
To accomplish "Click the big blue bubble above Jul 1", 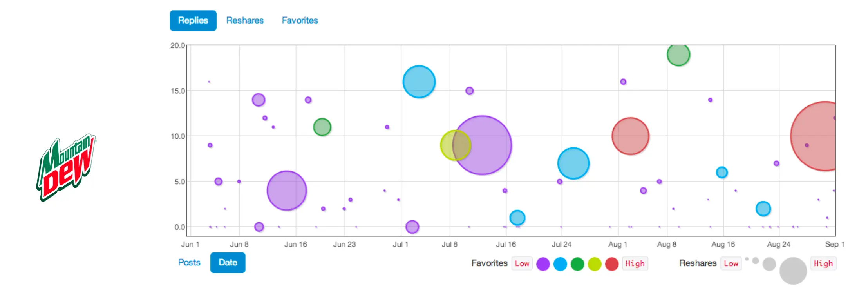I will (419, 82).
